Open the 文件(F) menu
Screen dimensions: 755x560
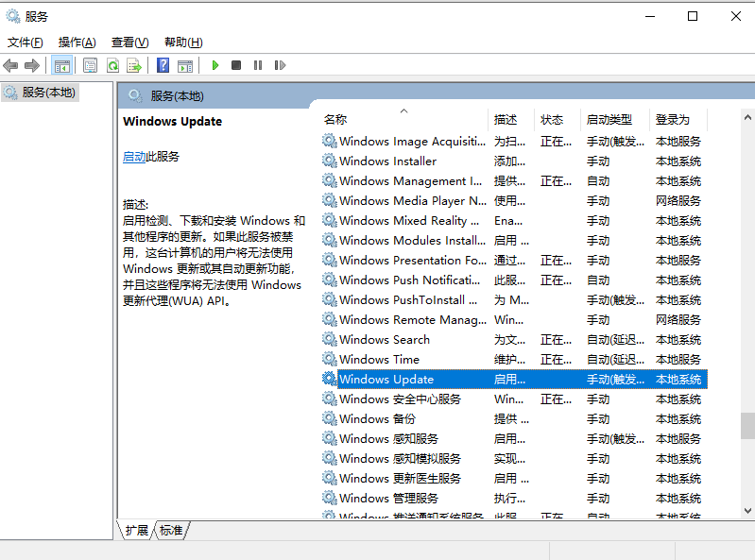pos(25,42)
